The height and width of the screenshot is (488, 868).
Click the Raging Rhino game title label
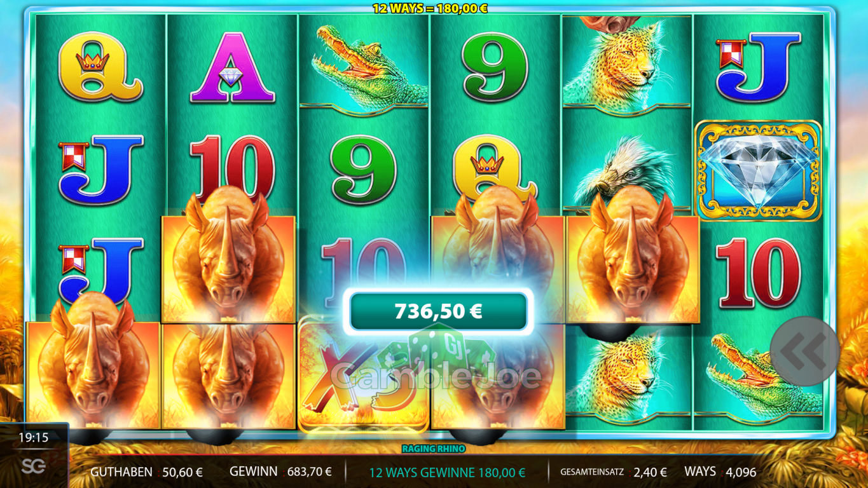coord(434,449)
